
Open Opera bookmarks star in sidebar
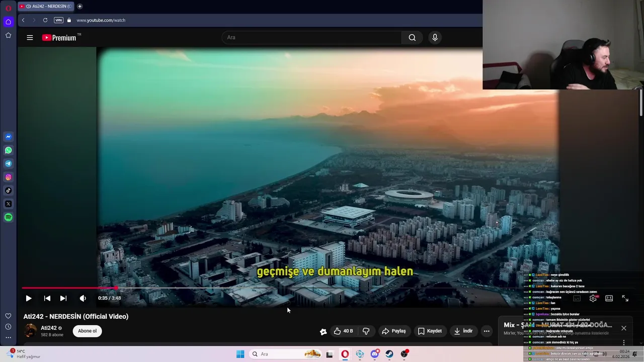click(8, 35)
